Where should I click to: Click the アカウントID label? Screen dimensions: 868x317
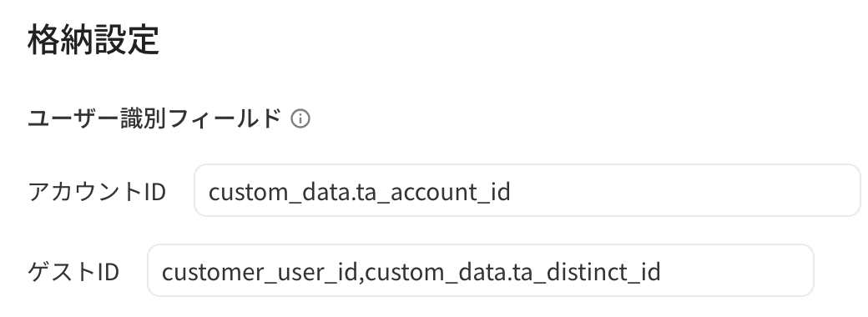pos(97,191)
